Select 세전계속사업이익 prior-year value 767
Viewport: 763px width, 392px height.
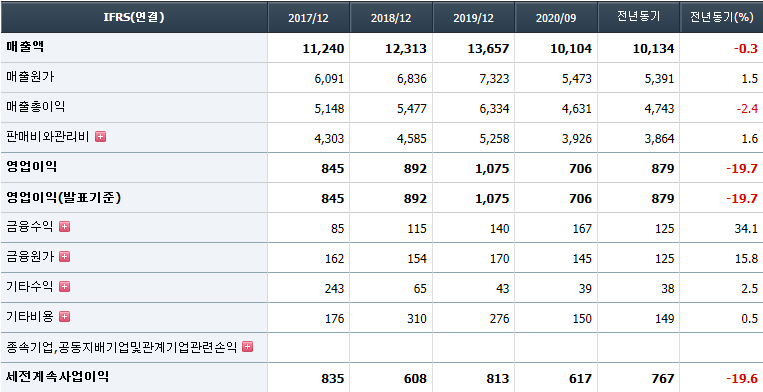click(663, 378)
